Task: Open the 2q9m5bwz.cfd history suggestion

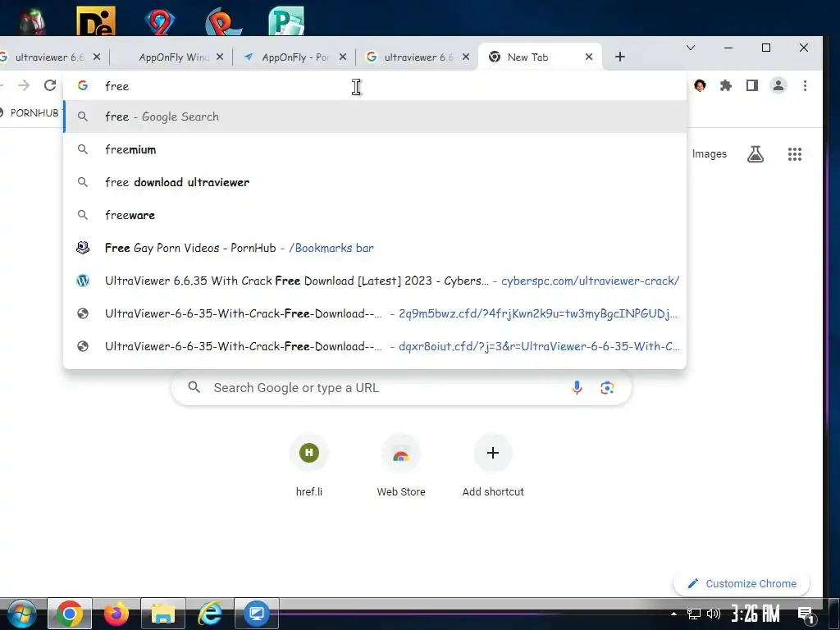Action: [x=375, y=313]
